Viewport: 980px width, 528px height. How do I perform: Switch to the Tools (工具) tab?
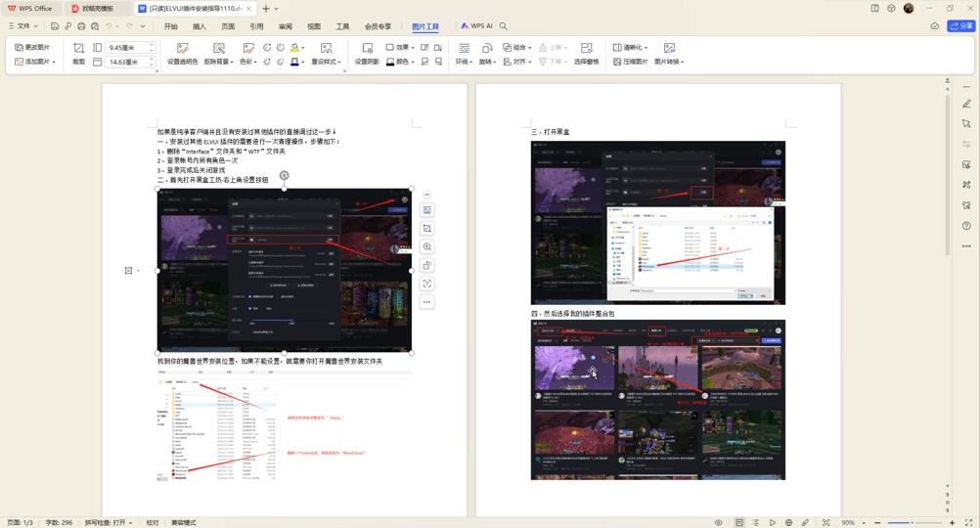pyautogui.click(x=342, y=26)
